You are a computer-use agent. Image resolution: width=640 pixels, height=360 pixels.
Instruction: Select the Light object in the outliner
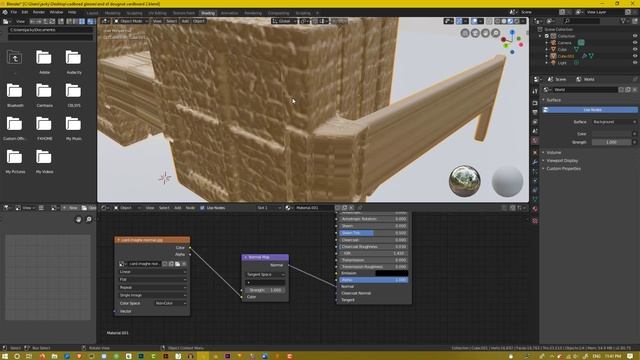(562, 63)
